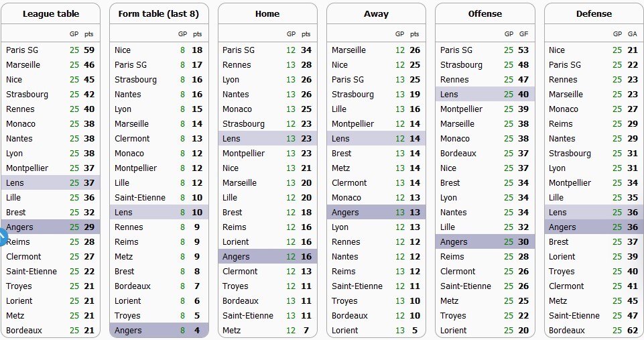Select Bordeaux in the Defense table
This screenshot has width=644, height=340.
pyautogui.click(x=566, y=331)
